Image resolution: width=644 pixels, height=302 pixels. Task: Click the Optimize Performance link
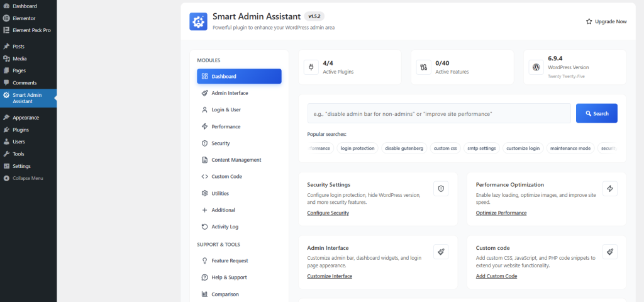click(501, 213)
